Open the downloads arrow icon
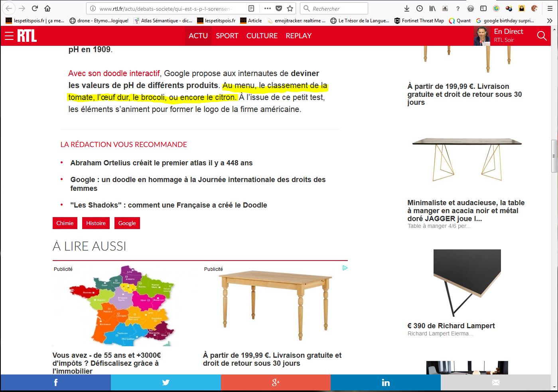Screen dimensions: 558x392 click(x=407, y=8)
